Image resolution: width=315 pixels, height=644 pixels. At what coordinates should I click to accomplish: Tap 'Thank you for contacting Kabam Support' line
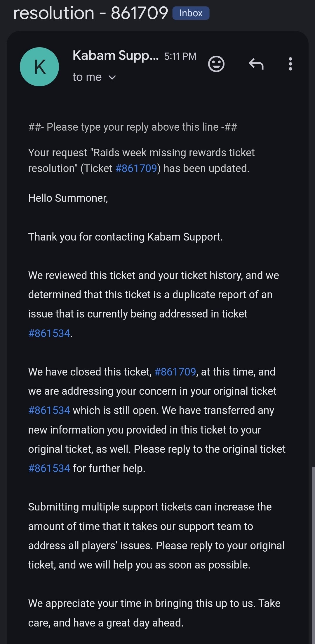tap(125, 237)
